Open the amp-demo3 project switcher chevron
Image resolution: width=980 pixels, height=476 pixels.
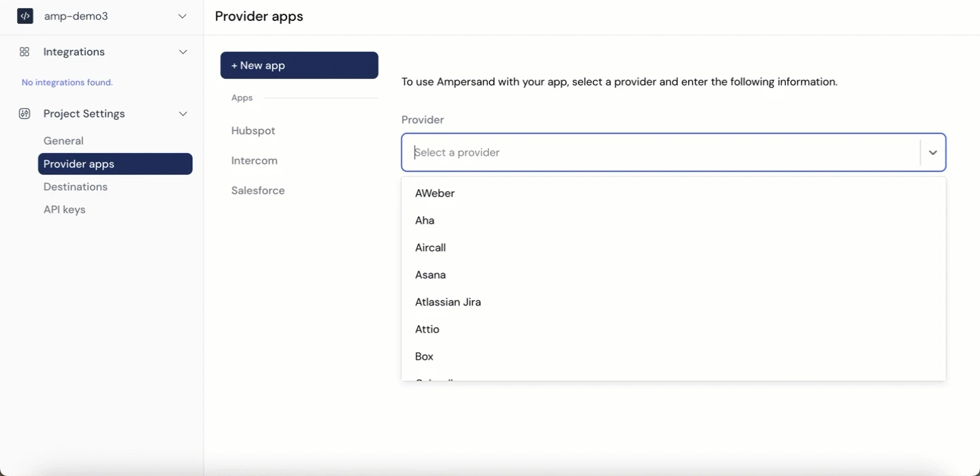point(182,16)
